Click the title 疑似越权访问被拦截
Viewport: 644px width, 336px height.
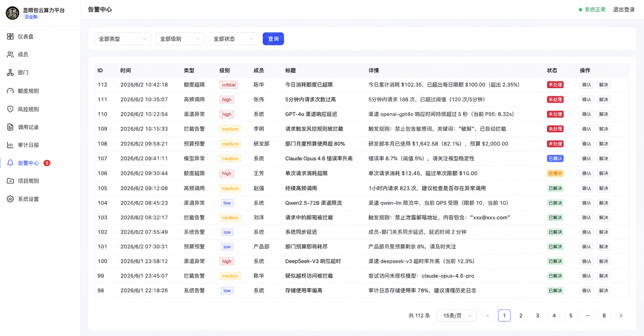click(x=309, y=276)
